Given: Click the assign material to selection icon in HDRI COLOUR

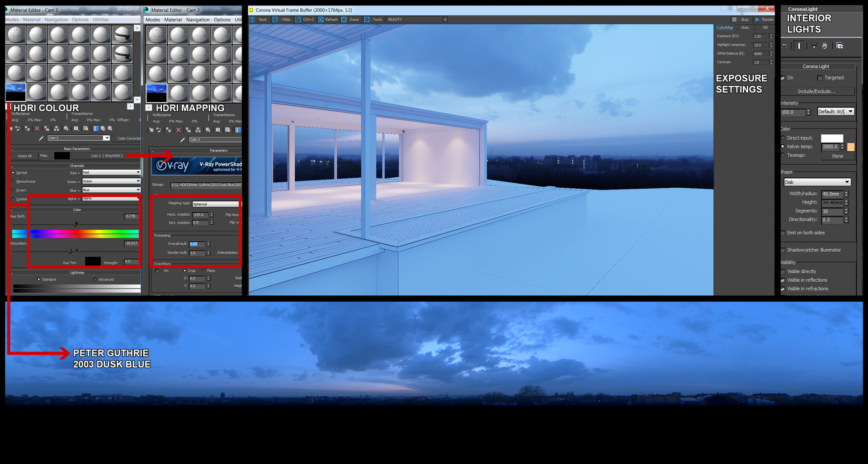Looking at the screenshot, I should 27,129.
